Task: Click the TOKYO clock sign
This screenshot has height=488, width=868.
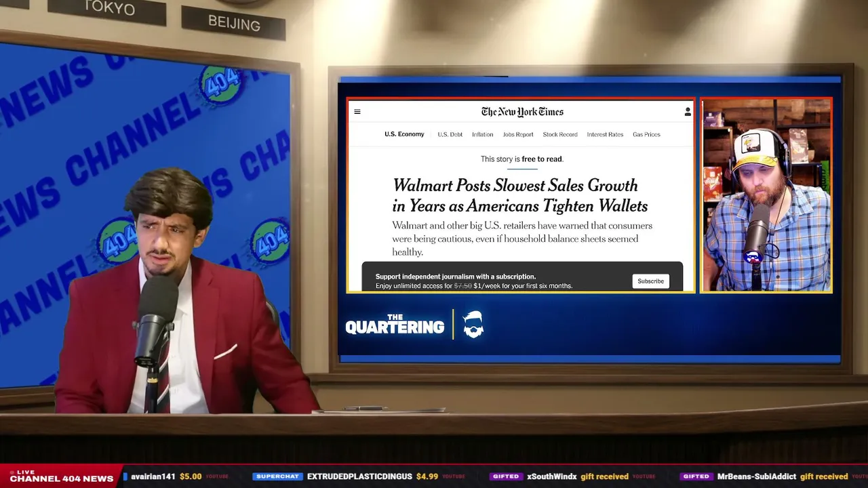Action: [x=108, y=9]
